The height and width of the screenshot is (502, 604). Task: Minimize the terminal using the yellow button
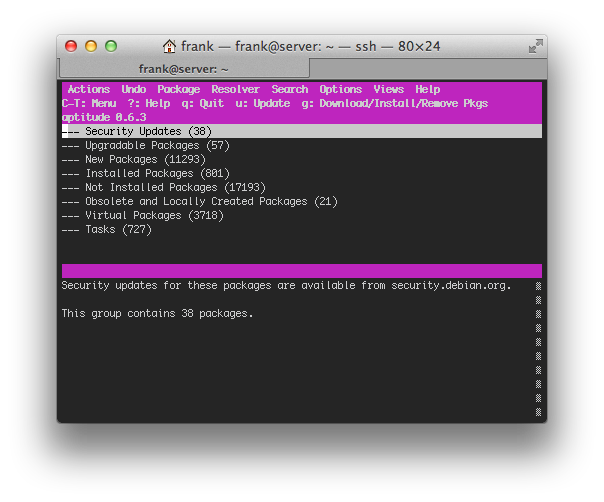coord(91,46)
